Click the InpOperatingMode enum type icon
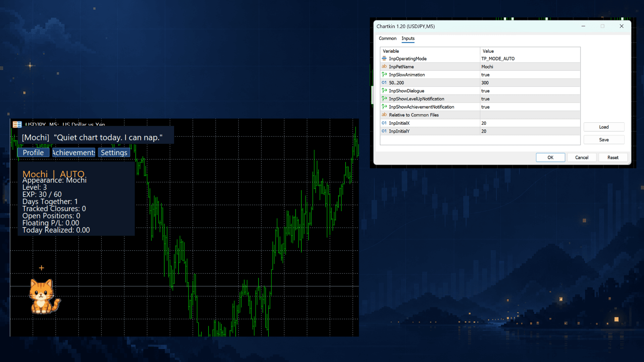Viewport: 644px width, 362px height. [x=384, y=58]
